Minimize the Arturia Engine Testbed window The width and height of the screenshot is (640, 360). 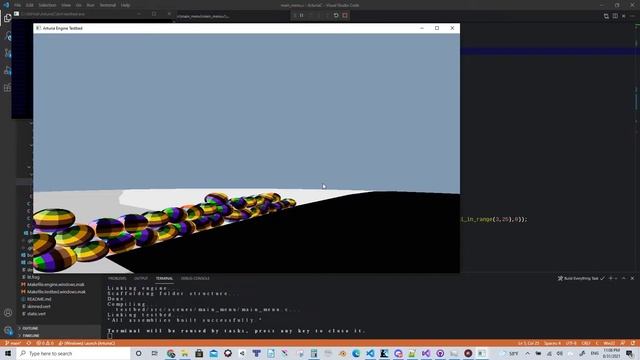pyautogui.click(x=422, y=28)
